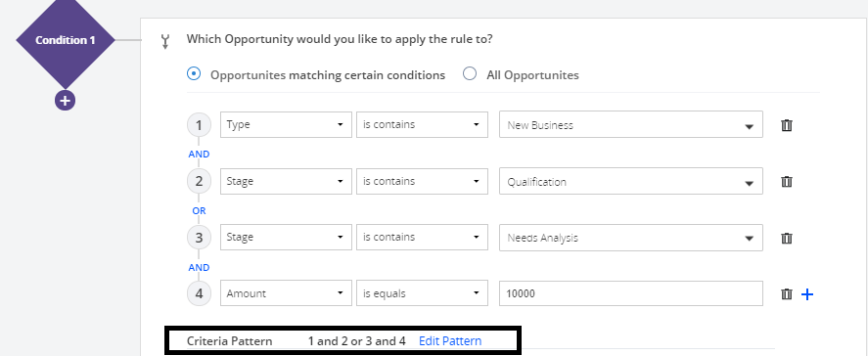The height and width of the screenshot is (356, 868).
Task: Click the Edit Pattern link
Action: [450, 341]
